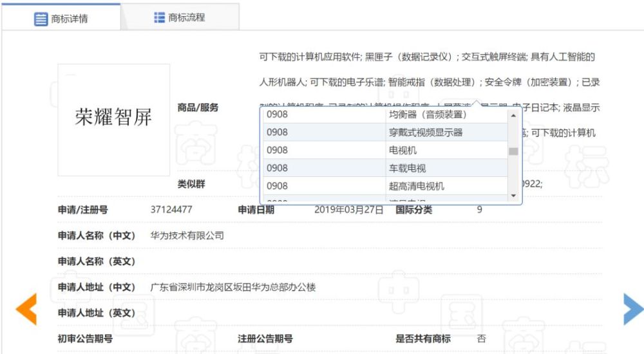Click the 荣耀智屏 trademark image
The image size is (644, 354).
point(114,120)
